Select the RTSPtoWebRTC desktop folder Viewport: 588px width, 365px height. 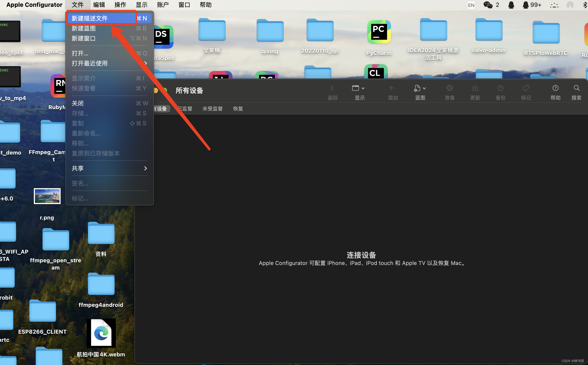point(546,32)
